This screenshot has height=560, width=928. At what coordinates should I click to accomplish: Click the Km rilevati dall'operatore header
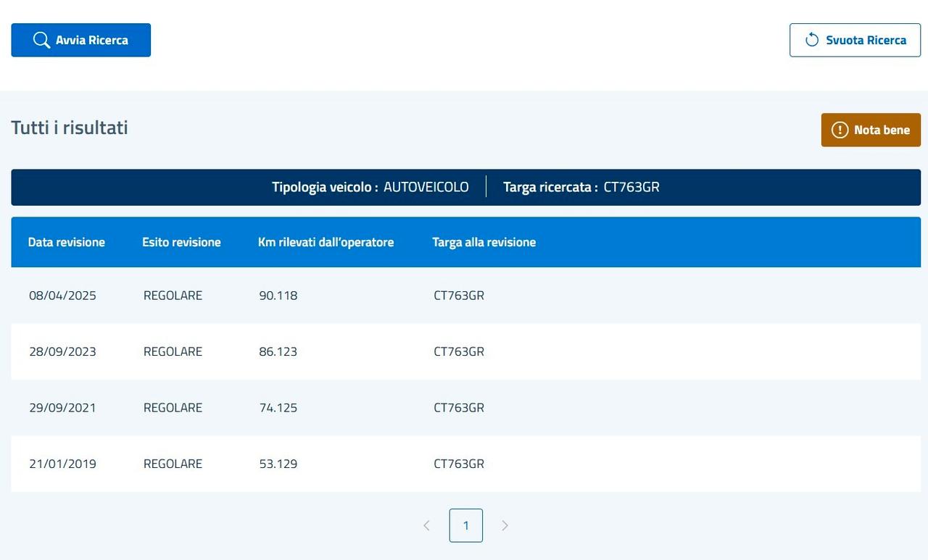tap(326, 242)
